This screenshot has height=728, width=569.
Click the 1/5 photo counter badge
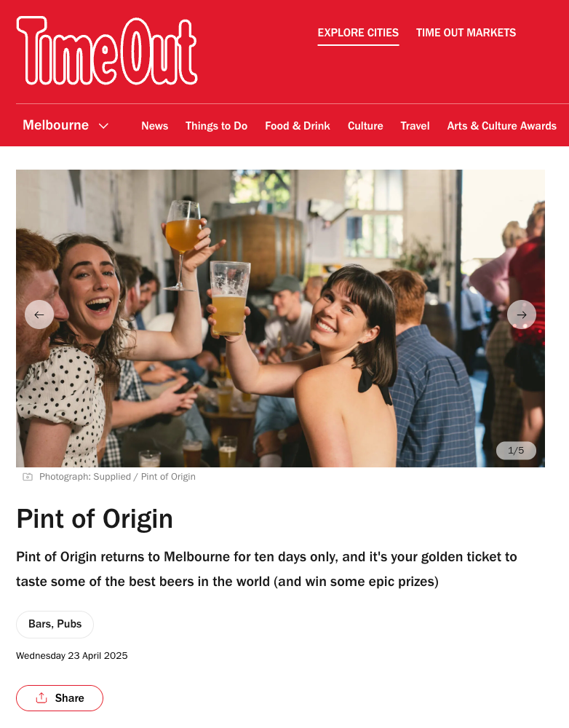pyautogui.click(x=516, y=451)
